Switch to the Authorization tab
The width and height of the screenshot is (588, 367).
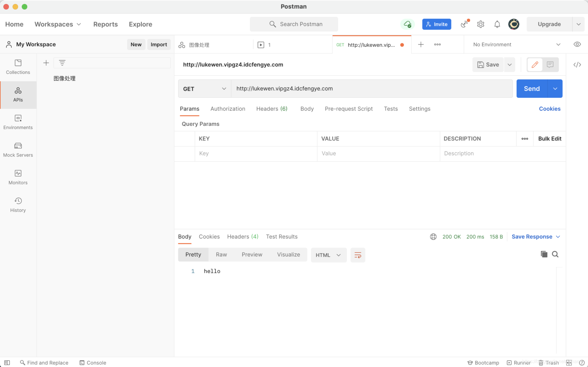pos(228,109)
